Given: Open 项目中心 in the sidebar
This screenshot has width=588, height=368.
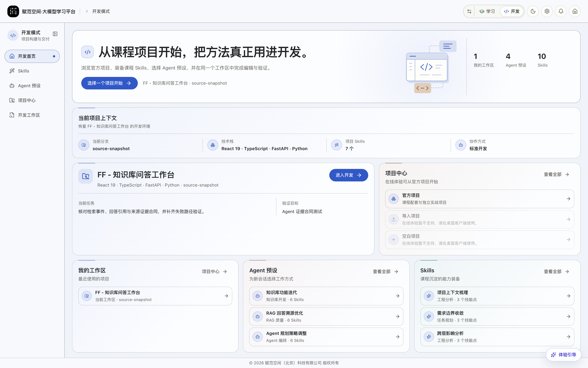Looking at the screenshot, I should (32, 100).
